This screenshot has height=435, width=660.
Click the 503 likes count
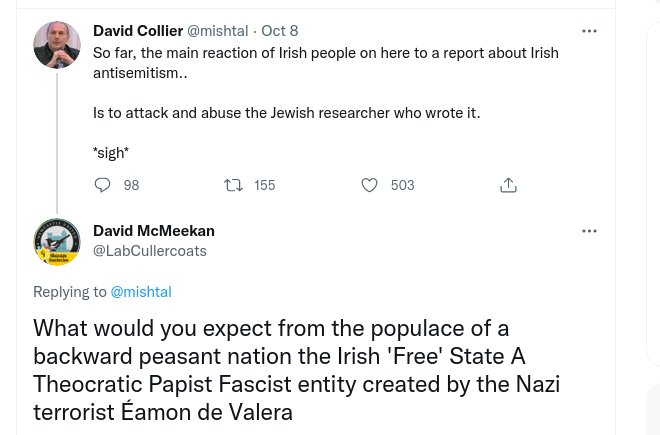coord(402,185)
